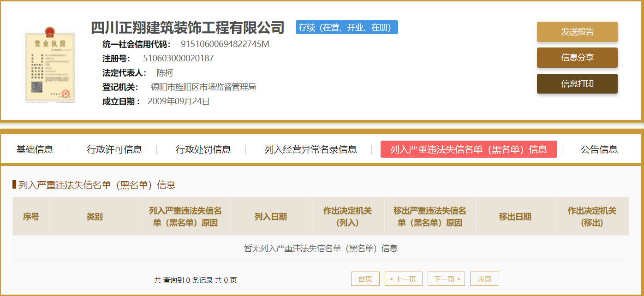Click the 登记机关 label
The width and height of the screenshot is (644, 296).
[x=120, y=87]
